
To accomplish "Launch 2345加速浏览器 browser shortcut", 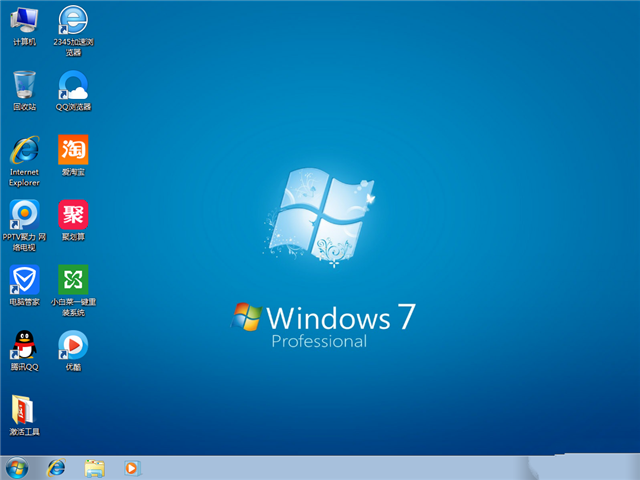I will [73, 20].
